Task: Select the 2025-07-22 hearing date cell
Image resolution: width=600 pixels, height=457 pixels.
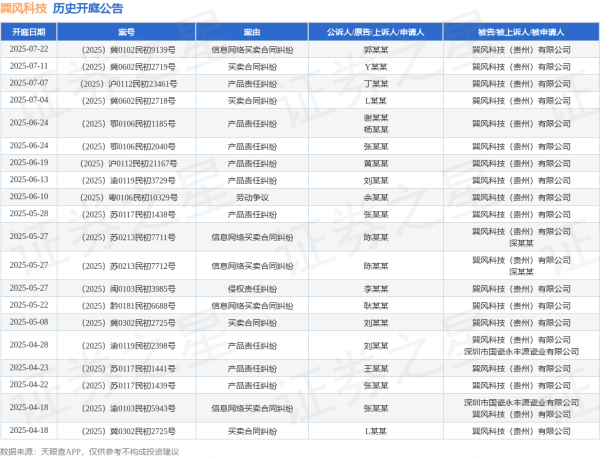Action: pyautogui.click(x=28, y=48)
